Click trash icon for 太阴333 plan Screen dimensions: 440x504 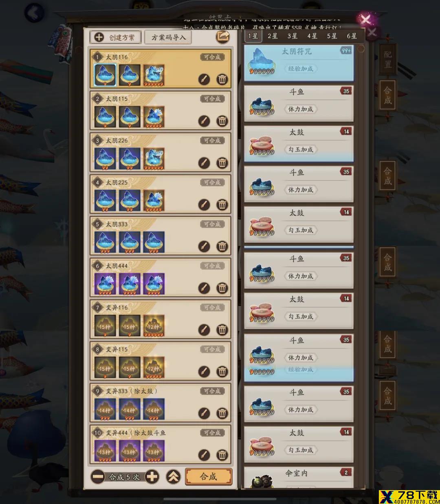tap(222, 246)
